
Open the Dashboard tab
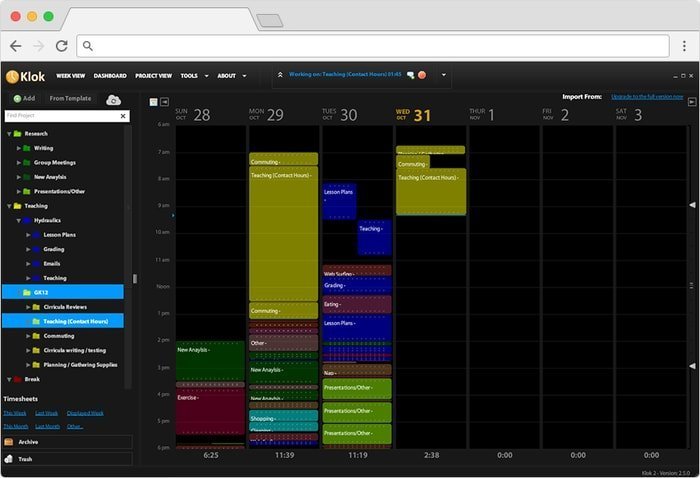(x=110, y=76)
